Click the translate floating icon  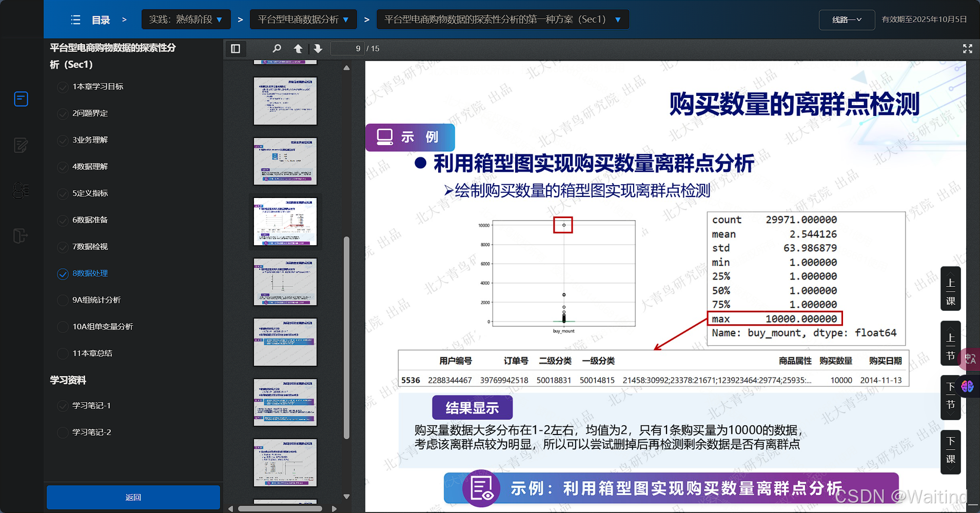(x=970, y=359)
